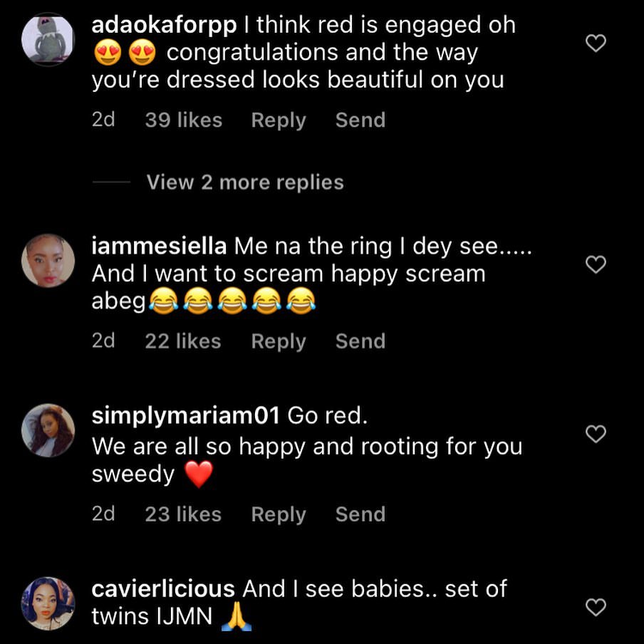Viewport: 644px width, 644px height.
Task: Open iammesiella username link
Action: (160, 246)
